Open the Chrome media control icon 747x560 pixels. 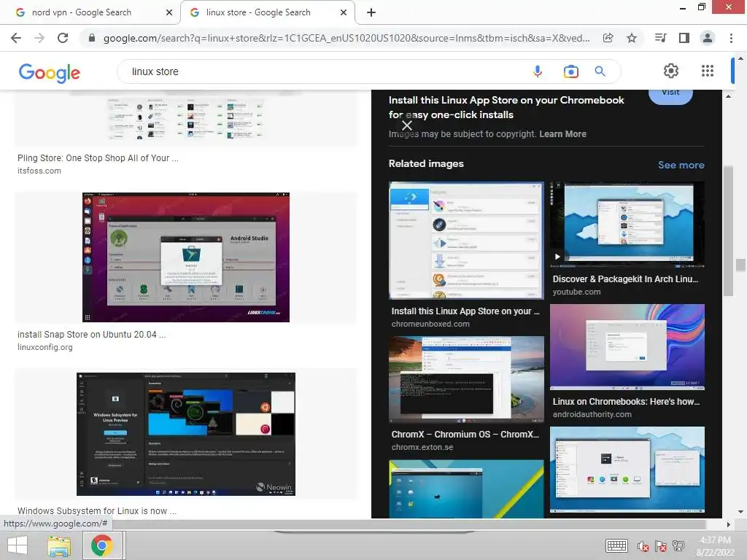(660, 38)
